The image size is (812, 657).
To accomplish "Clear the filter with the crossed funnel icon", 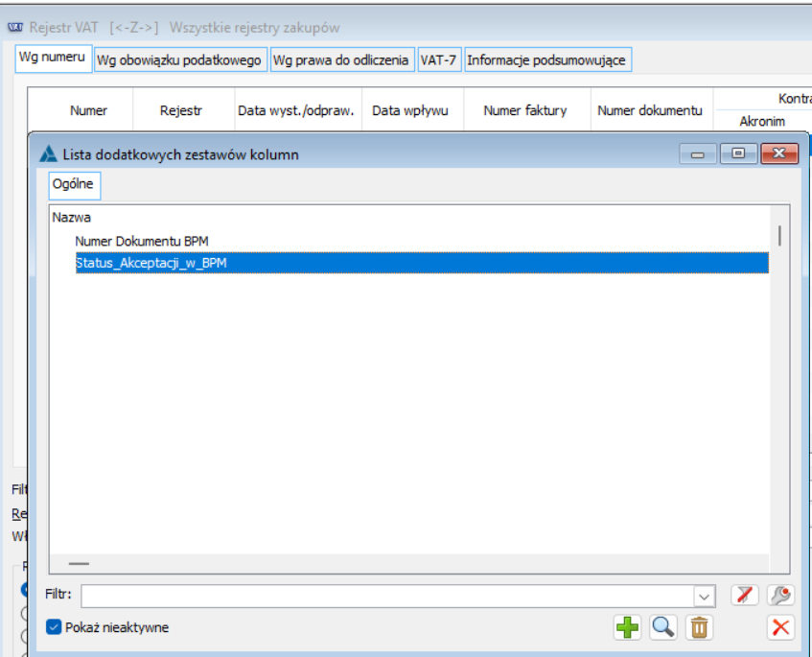I will (x=745, y=595).
